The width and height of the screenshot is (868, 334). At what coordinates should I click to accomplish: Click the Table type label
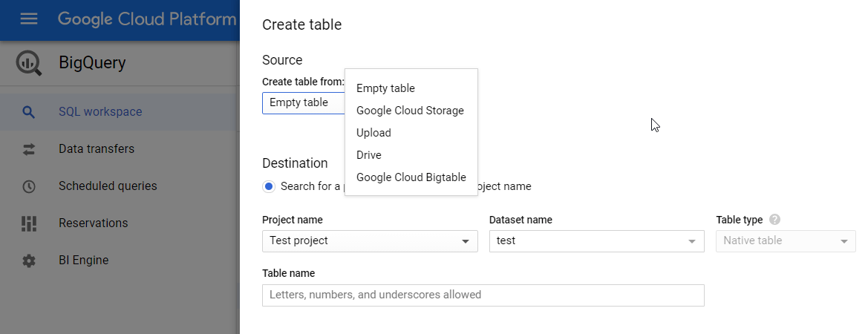point(739,220)
